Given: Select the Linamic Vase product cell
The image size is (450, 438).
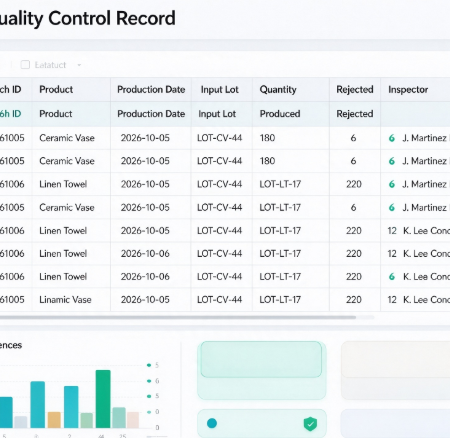Looking at the screenshot, I should pyautogui.click(x=65, y=300).
